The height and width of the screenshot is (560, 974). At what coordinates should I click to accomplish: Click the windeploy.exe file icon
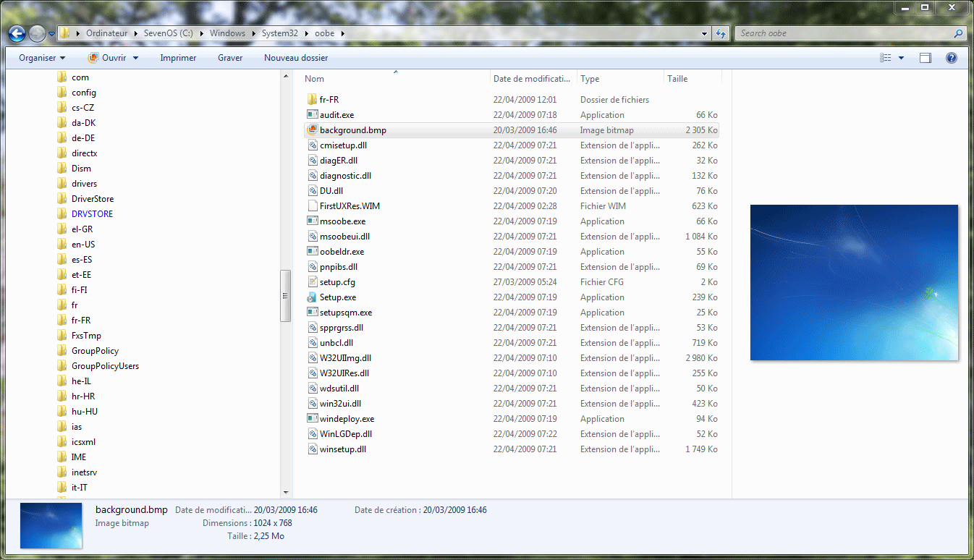point(312,419)
